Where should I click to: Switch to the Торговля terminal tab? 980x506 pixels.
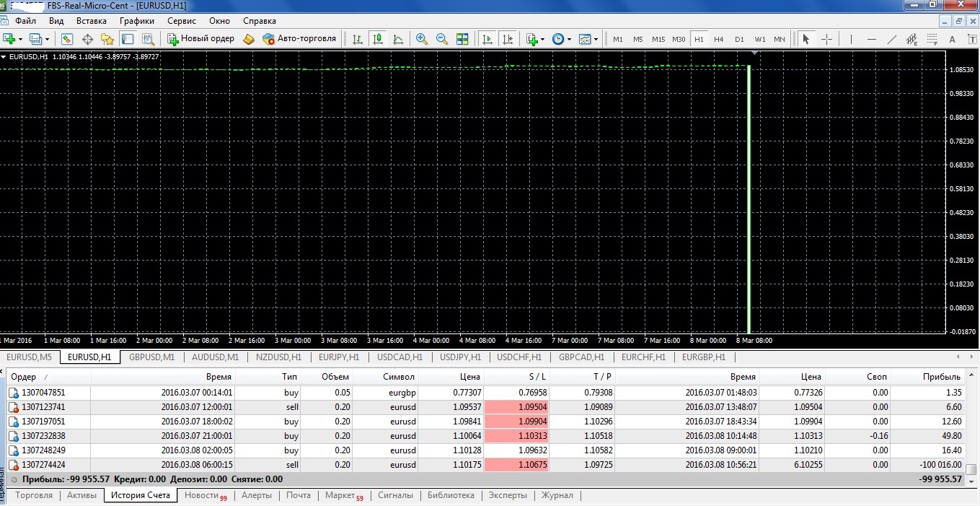(x=34, y=495)
